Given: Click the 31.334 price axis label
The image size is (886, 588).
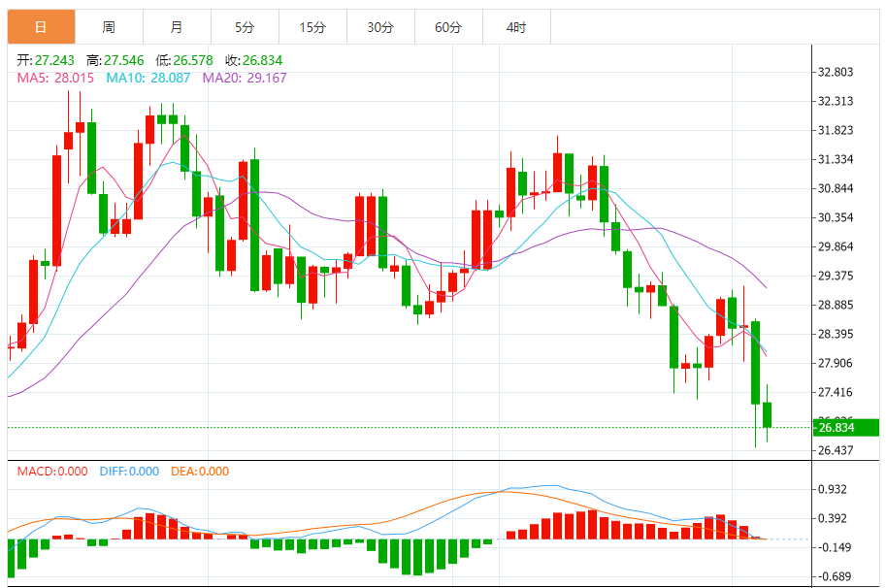Looking at the screenshot, I should point(836,159).
